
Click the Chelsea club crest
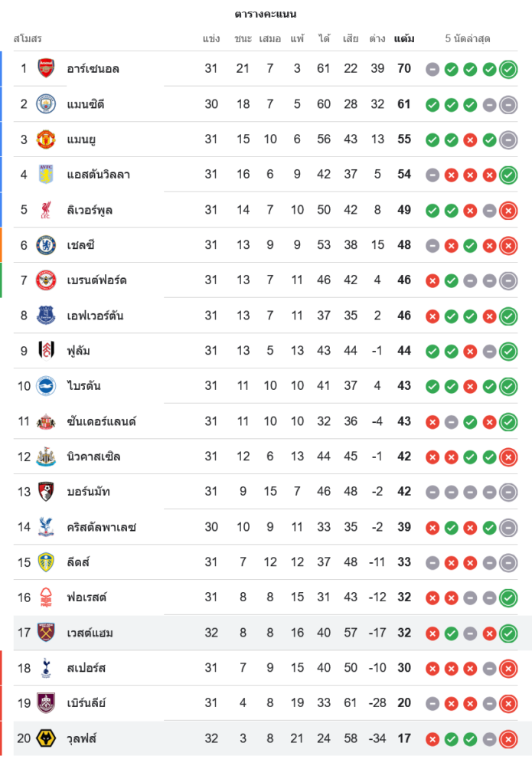46,245
